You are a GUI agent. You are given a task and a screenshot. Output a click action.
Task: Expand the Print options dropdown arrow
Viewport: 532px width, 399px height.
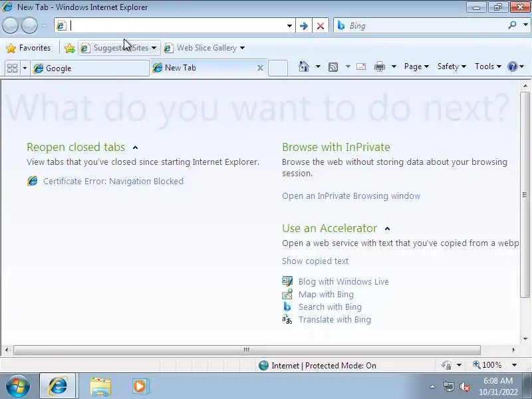[394, 66]
